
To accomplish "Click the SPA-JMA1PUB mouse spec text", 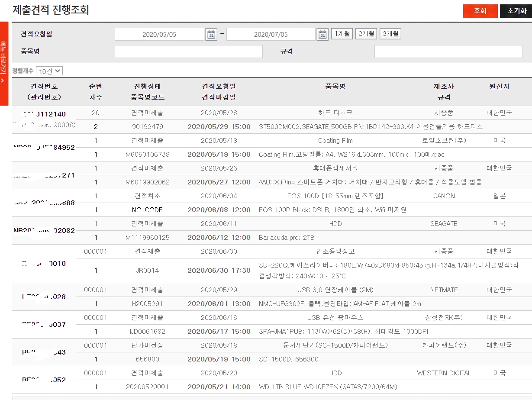I will (x=343, y=332).
